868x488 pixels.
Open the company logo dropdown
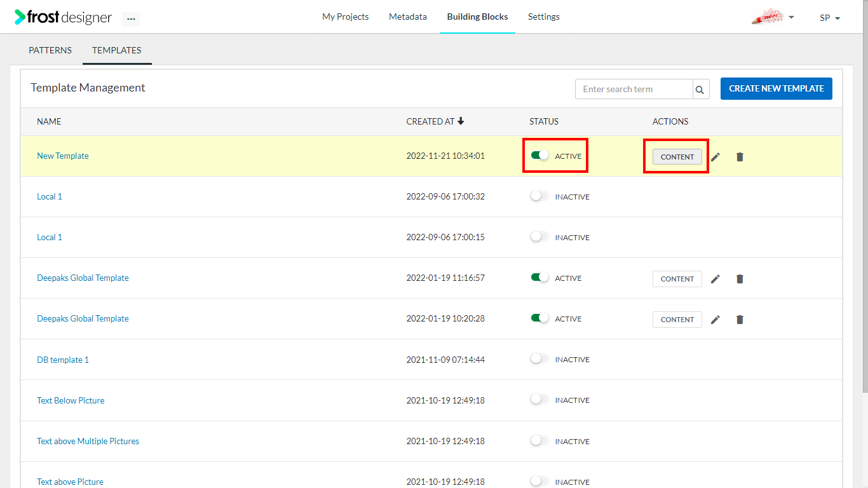(x=773, y=17)
